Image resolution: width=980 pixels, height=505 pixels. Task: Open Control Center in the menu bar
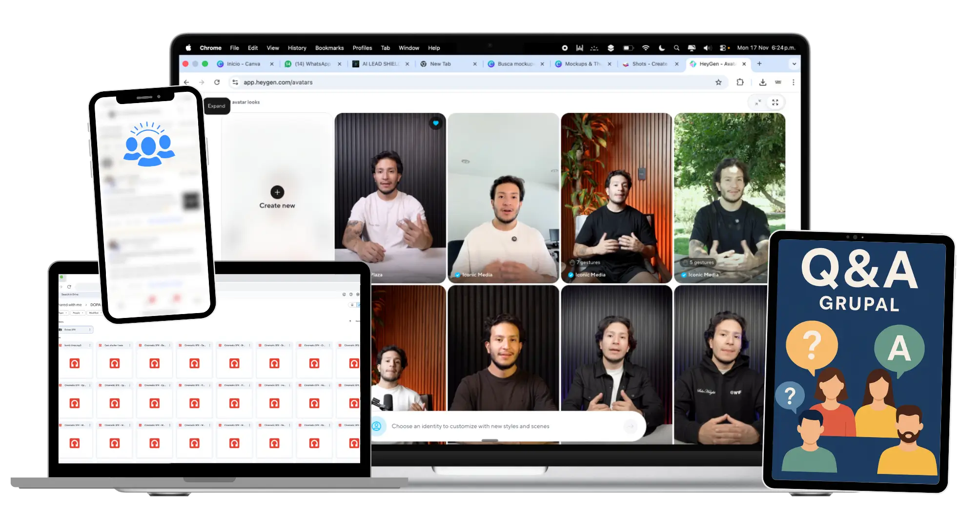[724, 48]
